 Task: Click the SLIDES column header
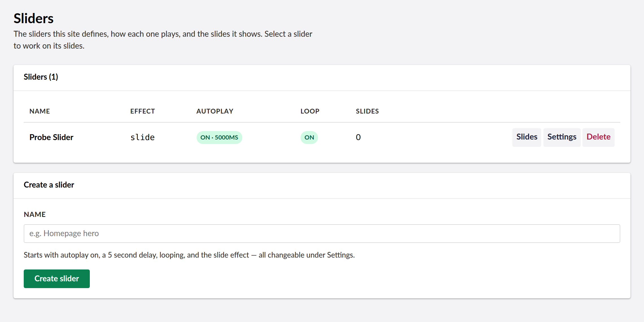point(367,111)
